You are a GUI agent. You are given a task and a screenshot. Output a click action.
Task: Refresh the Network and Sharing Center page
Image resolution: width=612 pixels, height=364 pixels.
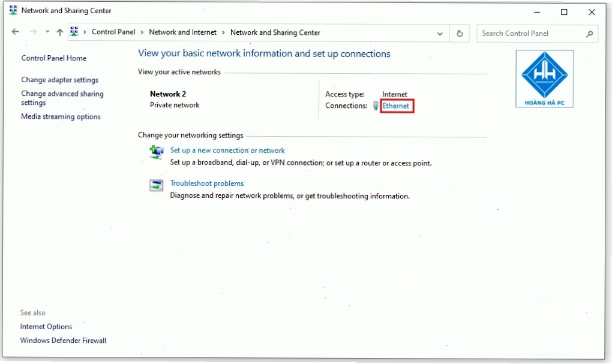tap(460, 34)
